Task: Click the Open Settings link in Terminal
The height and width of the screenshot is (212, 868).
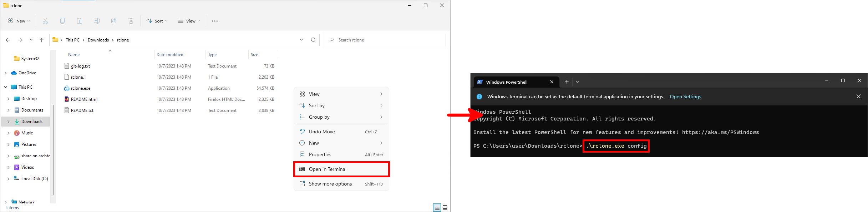Action: tap(685, 97)
